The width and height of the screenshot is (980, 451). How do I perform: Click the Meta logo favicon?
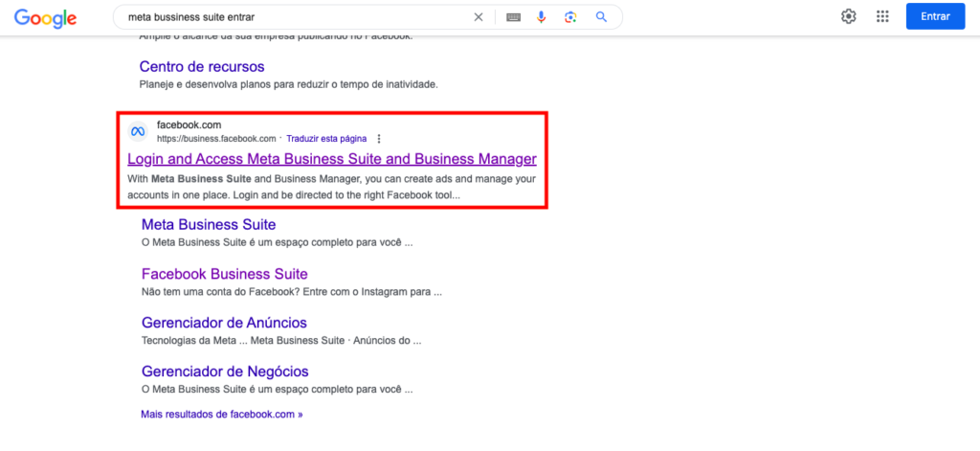coord(138,131)
